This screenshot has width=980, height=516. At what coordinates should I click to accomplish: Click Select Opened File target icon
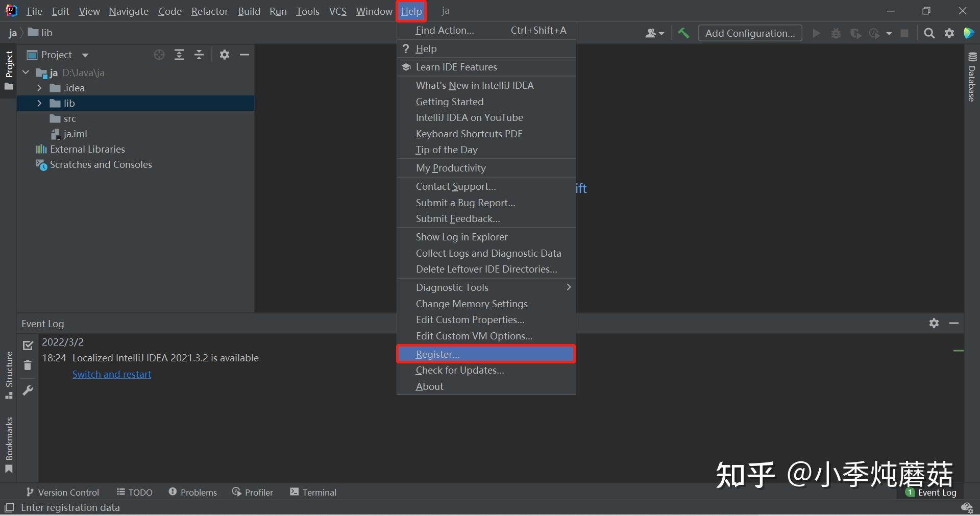coord(159,55)
